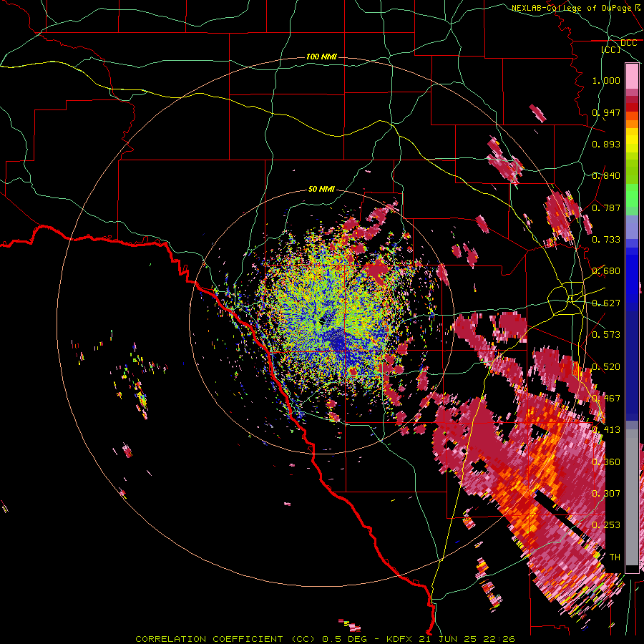Click the 50 NMI range ring label
The image size is (644, 644).
coord(321,189)
